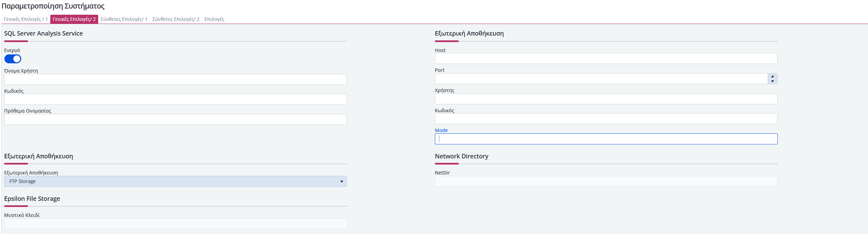The height and width of the screenshot is (234, 868).
Task: Click the Network Directory heading
Action: coord(462,156)
